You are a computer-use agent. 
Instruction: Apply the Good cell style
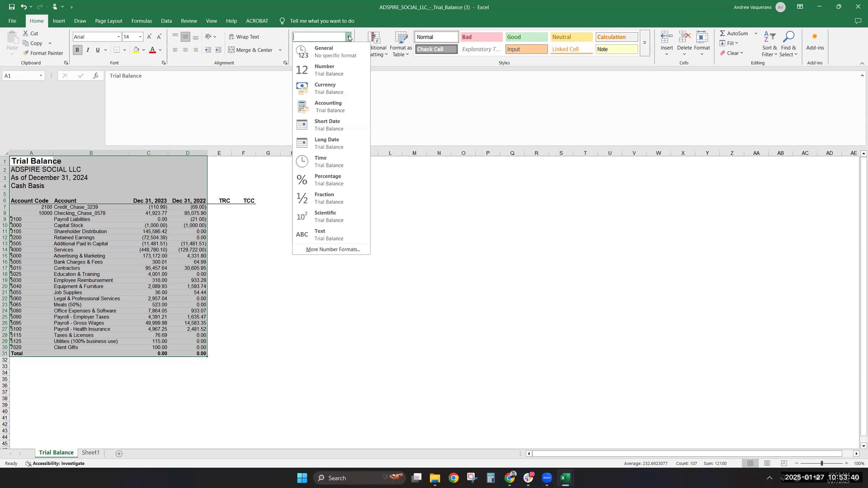[x=526, y=37]
